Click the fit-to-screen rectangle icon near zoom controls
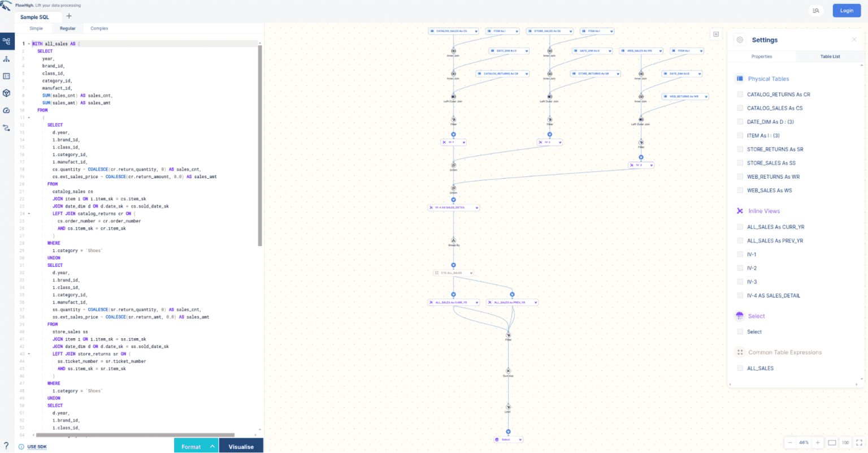This screenshot has height=453, width=868. click(831, 442)
